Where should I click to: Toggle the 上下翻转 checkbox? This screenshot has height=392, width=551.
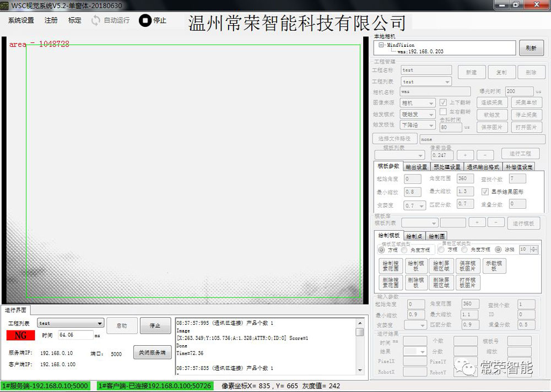pyautogui.click(x=443, y=102)
